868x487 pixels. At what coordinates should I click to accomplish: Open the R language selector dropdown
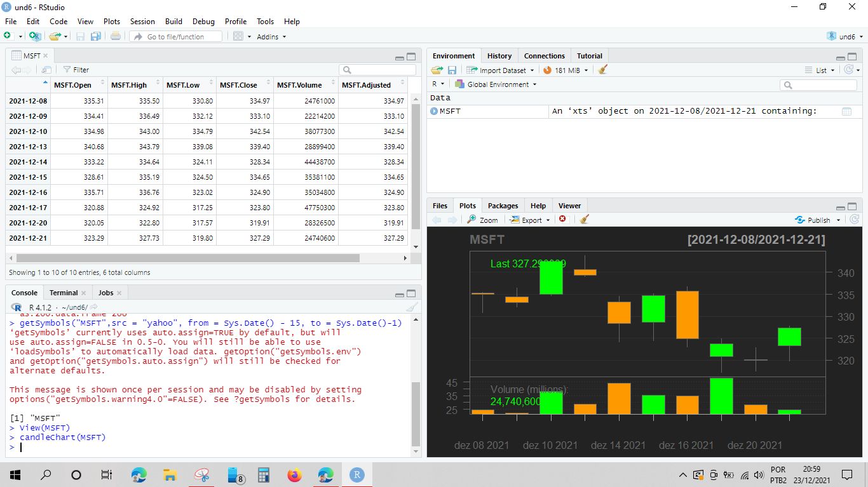pyautogui.click(x=438, y=84)
